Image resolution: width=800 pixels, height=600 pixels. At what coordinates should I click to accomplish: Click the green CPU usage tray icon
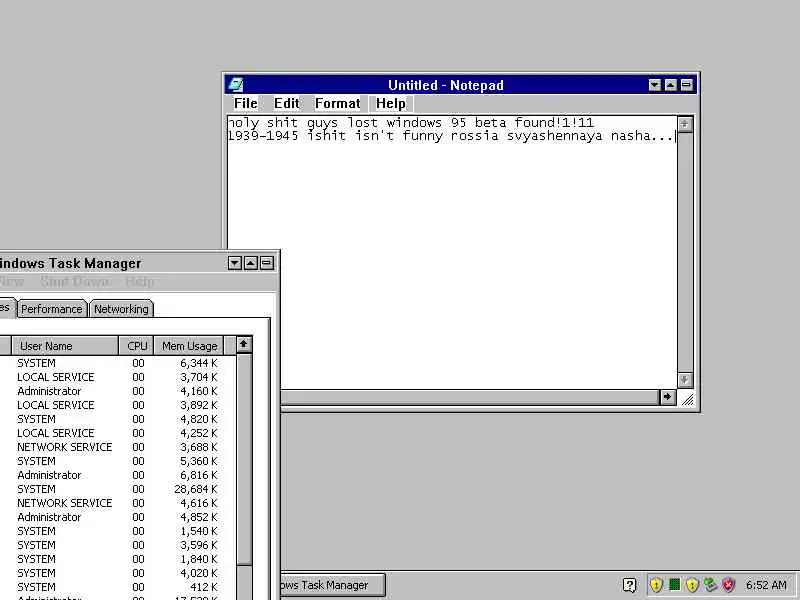[674, 584]
